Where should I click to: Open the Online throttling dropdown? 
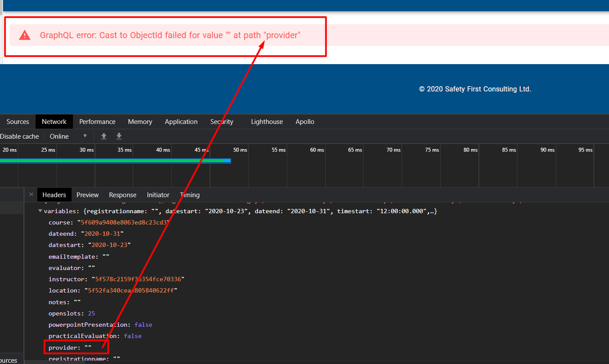[x=69, y=136]
